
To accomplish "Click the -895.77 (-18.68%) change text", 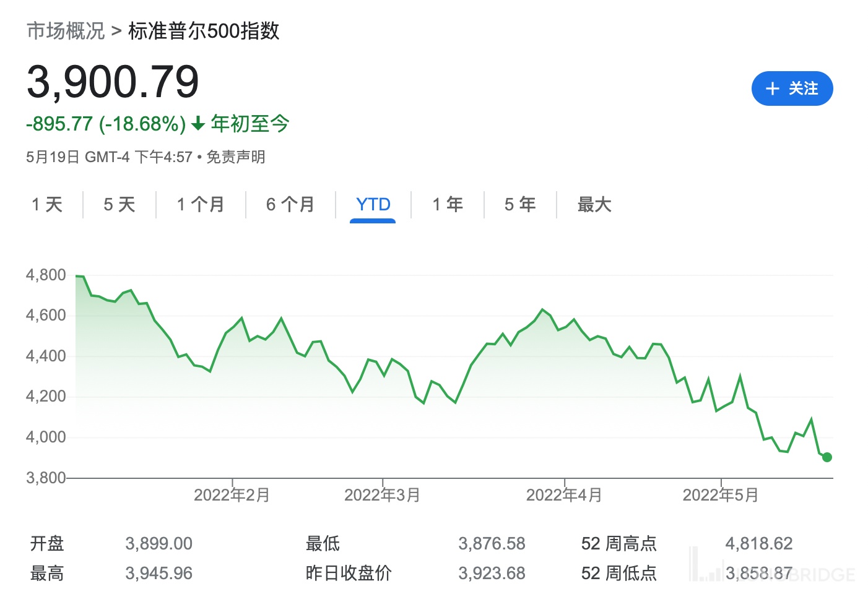I will 106,124.
